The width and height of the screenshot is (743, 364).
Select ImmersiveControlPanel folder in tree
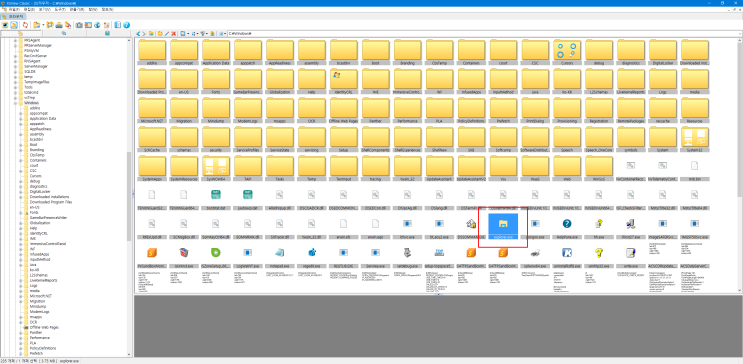pos(48,244)
